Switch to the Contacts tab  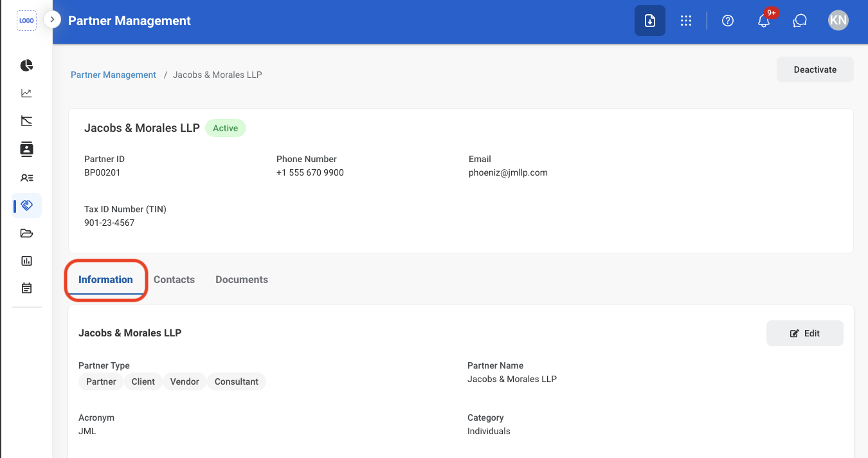tap(174, 279)
